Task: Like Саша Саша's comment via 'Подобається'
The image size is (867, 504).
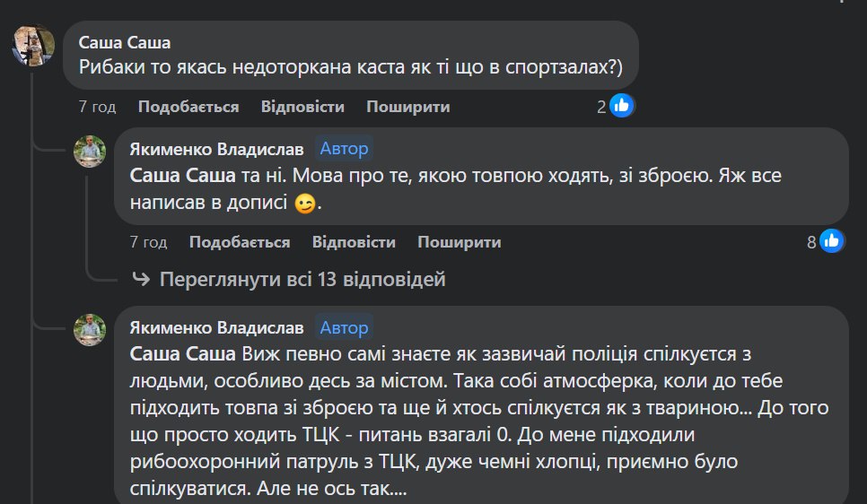Action: 188,107
